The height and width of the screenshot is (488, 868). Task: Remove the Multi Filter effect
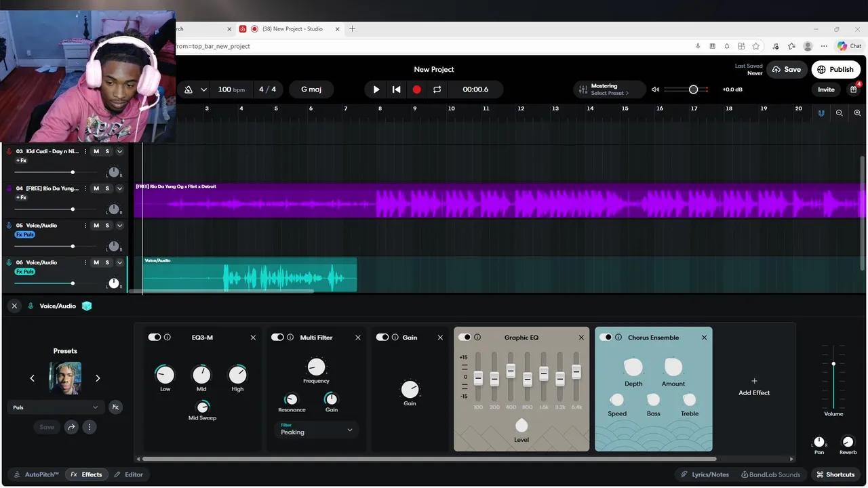click(x=358, y=338)
